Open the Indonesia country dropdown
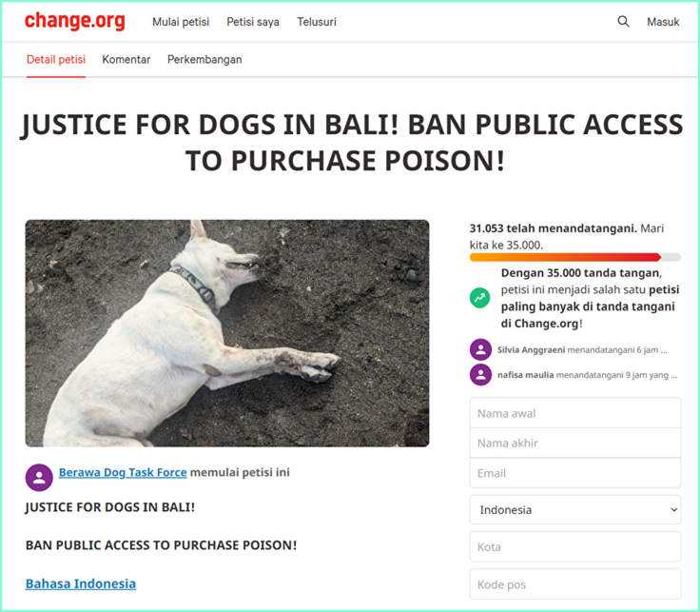 [575, 510]
